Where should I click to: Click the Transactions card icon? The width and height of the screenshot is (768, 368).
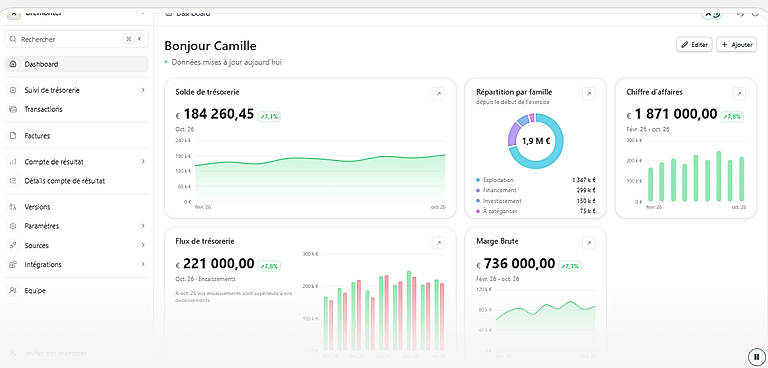click(13, 109)
